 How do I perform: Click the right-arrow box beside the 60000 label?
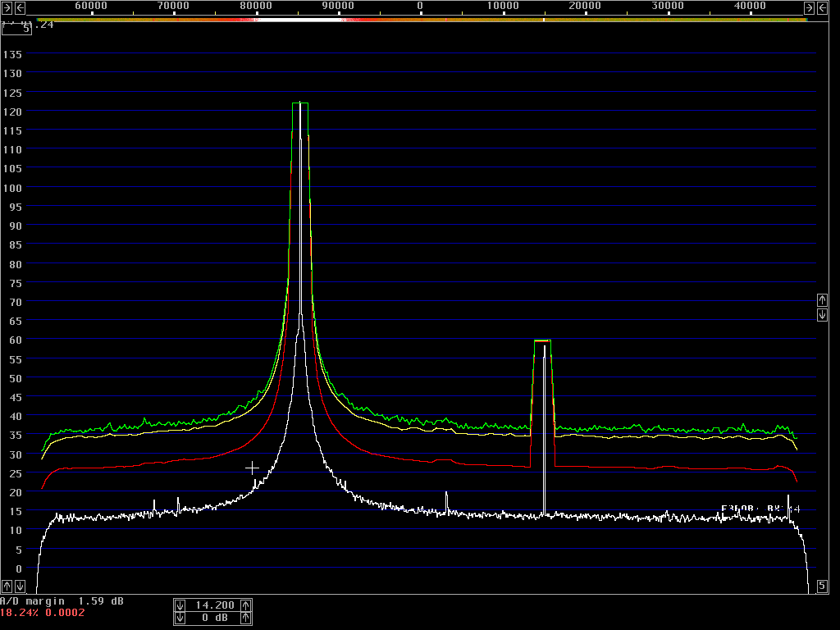point(7,7)
